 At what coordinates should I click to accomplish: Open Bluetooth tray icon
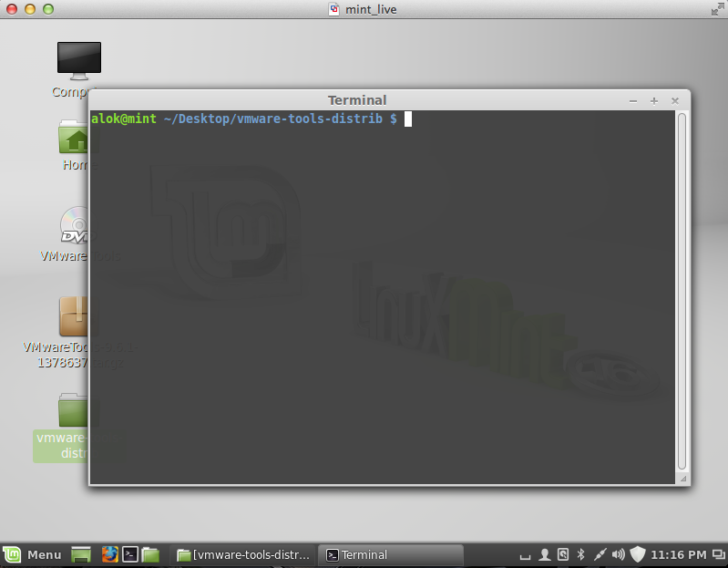(x=580, y=554)
